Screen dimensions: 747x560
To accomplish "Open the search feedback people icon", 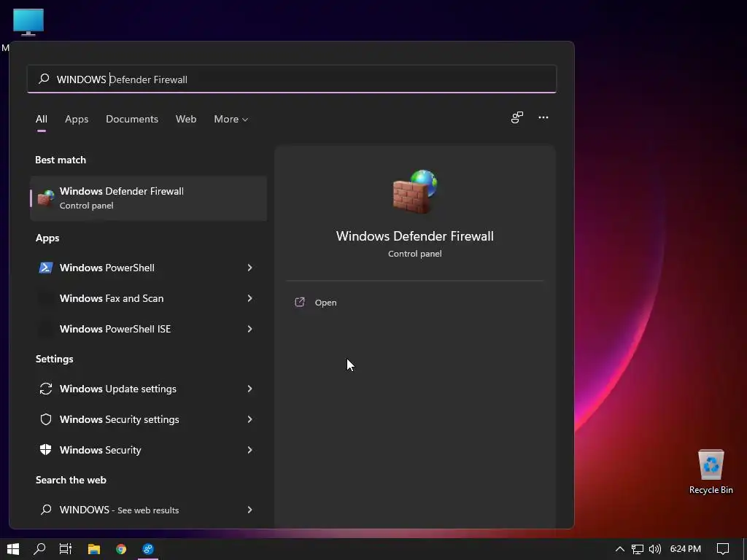I will coord(517,117).
